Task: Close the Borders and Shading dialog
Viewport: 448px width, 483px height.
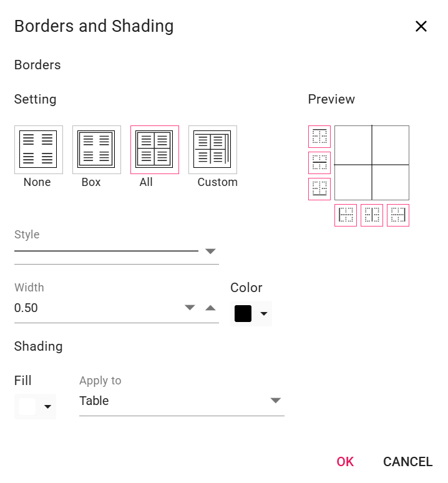Action: pos(421,26)
